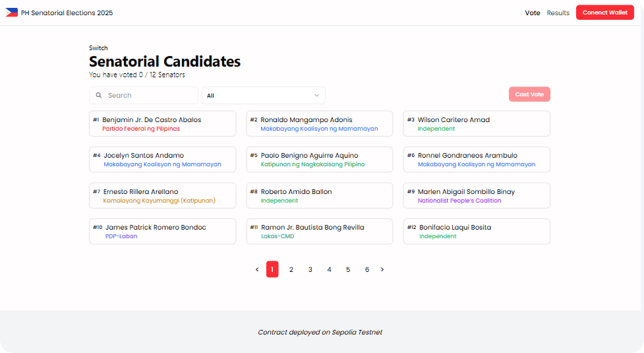Toggle candidate Marlen Abigail Sombillo Binay
Screen dimensions: 644x353
click(x=476, y=196)
